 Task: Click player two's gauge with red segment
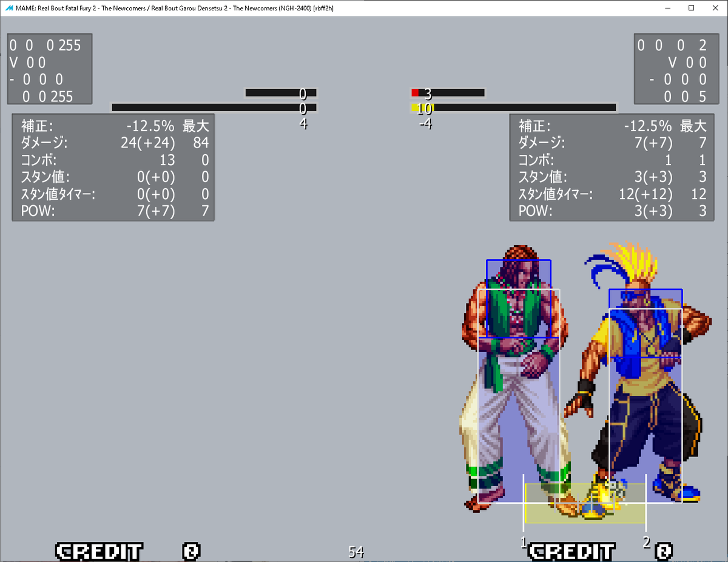[x=448, y=93]
